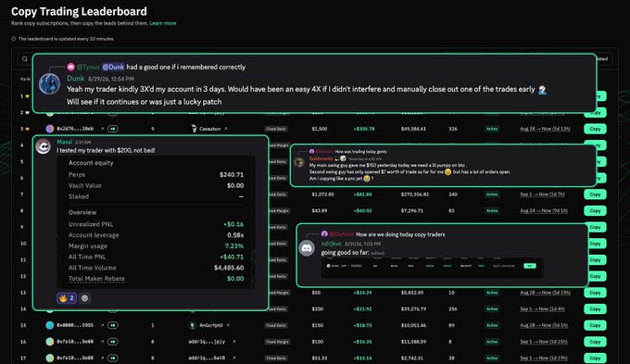Viewport: 630px width, 364px height.
Task: Click ndrjkvc's Discord logo avatar
Action: click(307, 248)
